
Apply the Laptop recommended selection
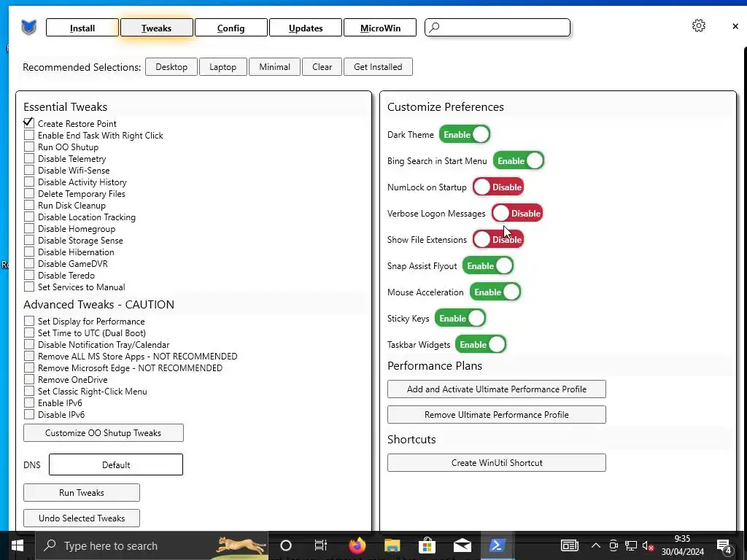point(223,66)
